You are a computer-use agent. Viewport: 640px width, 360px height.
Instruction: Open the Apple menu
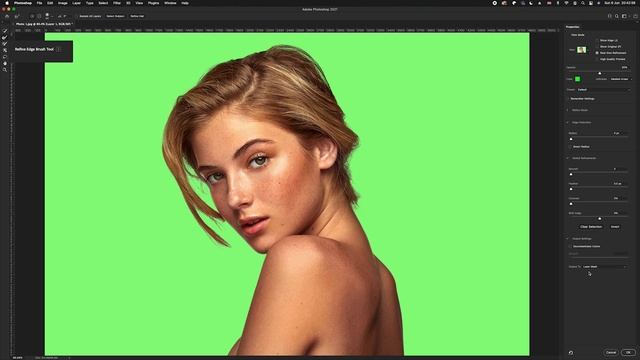[x=7, y=3]
